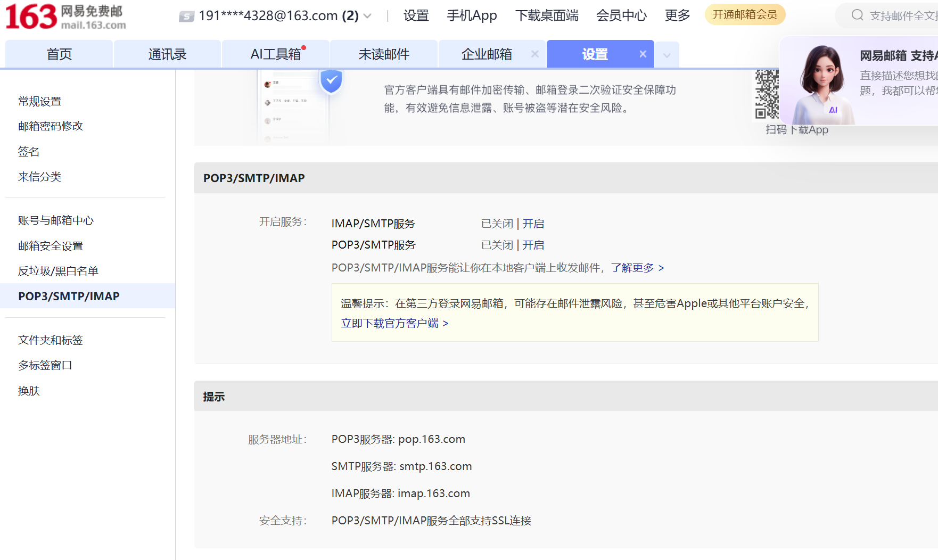Click the 开通邮箱会员 button
The height and width of the screenshot is (560, 938).
[x=745, y=14]
